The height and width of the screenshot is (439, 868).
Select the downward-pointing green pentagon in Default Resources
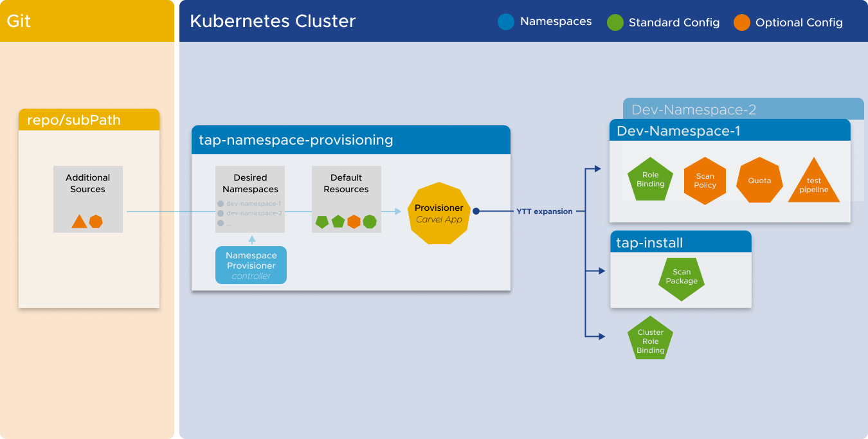click(322, 222)
